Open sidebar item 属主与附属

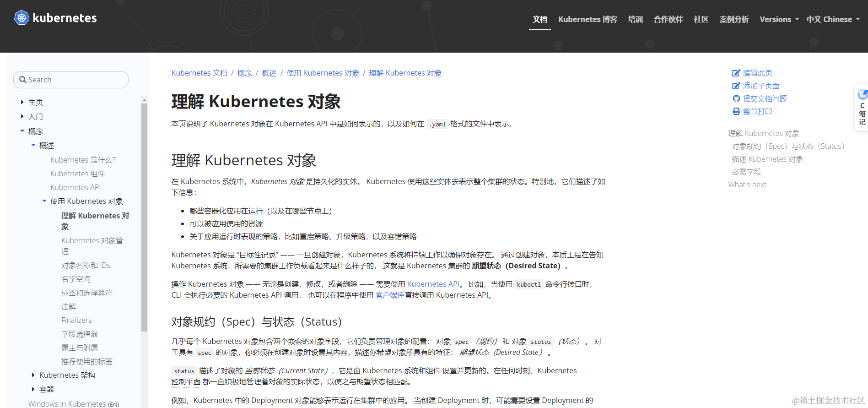(80, 348)
